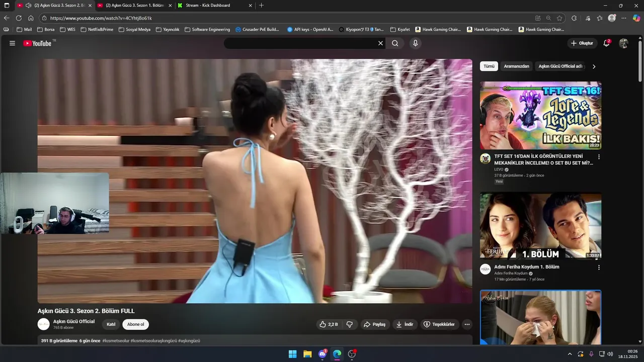Go to browser home page icon

(31, 18)
